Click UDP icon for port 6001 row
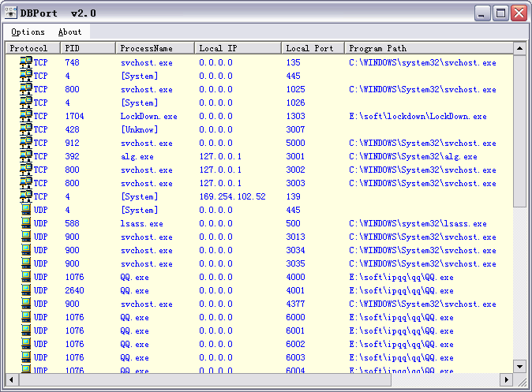The width and height of the screenshot is (532, 392). (x=26, y=330)
